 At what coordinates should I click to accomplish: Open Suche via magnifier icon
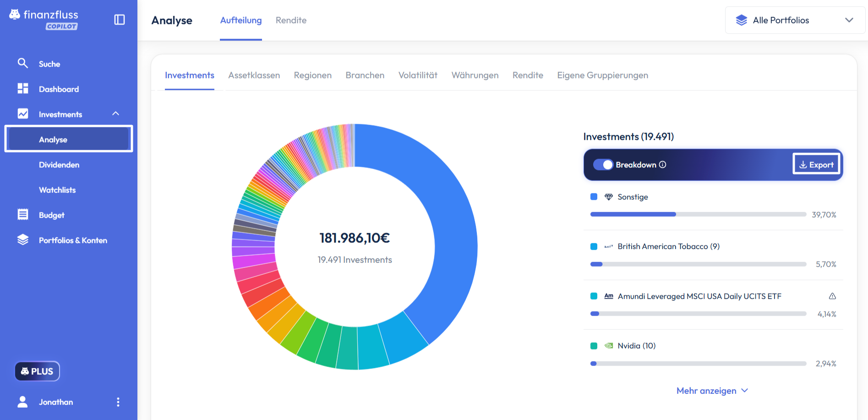click(x=22, y=63)
